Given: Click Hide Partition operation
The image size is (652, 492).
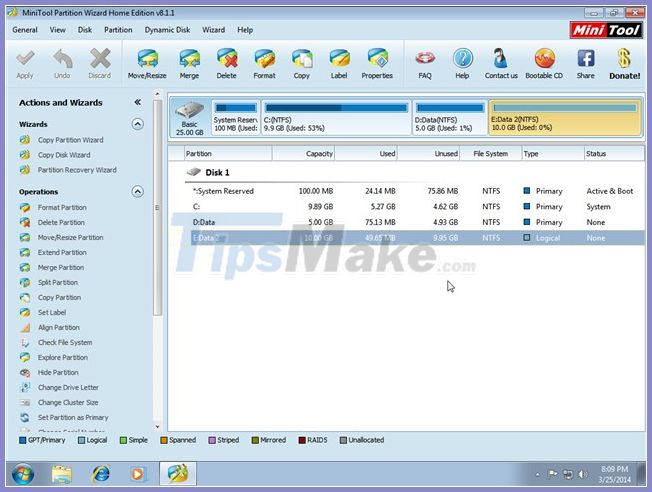Looking at the screenshot, I should coord(49,372).
